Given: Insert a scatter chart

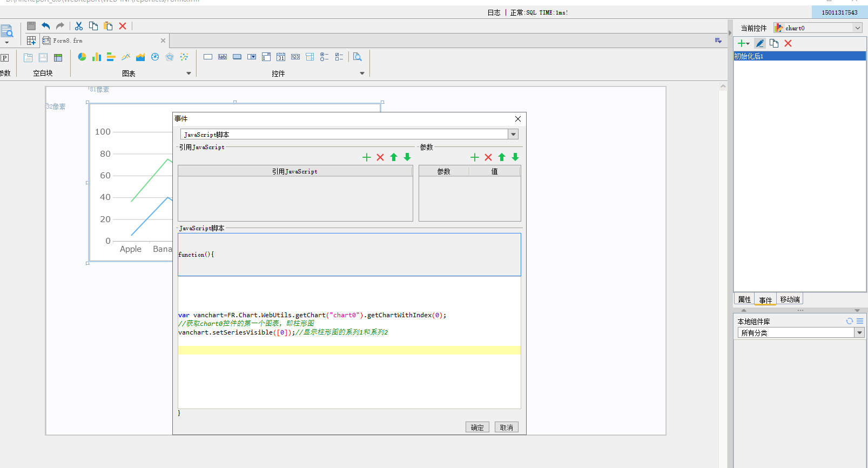Looking at the screenshot, I should click(x=184, y=57).
